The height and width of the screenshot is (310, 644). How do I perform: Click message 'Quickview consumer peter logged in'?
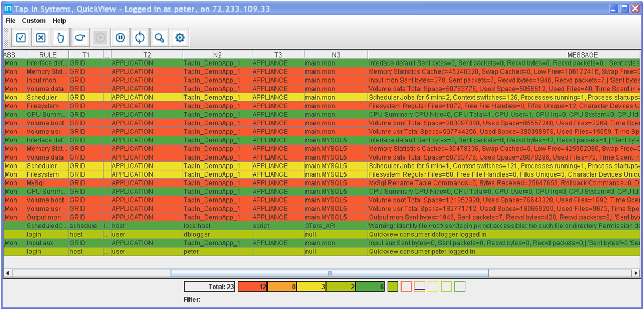coord(504,251)
